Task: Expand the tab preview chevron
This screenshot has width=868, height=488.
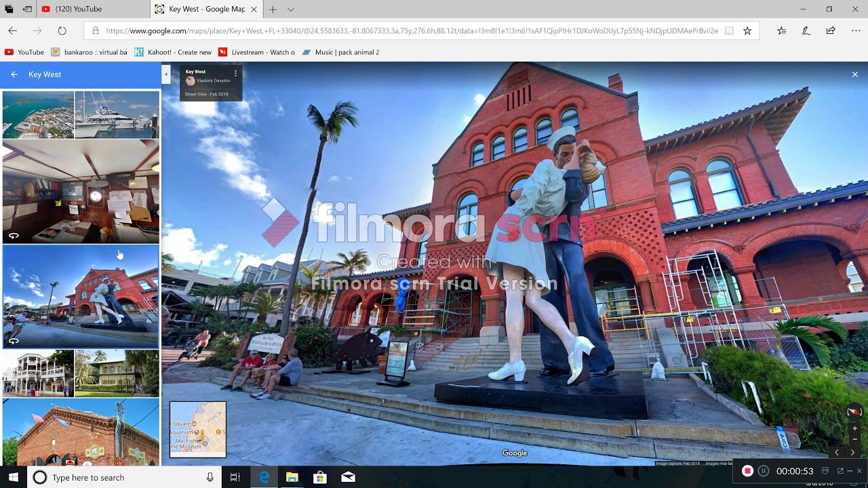Action: [291, 9]
